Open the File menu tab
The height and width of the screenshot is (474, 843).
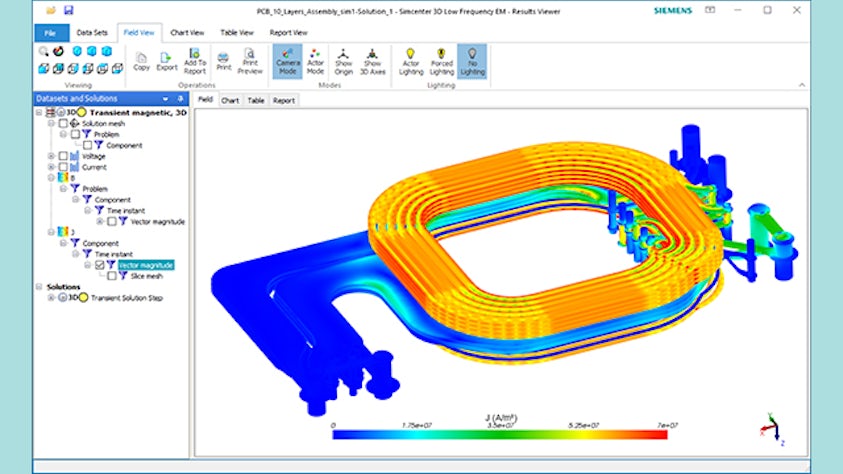tap(51, 33)
